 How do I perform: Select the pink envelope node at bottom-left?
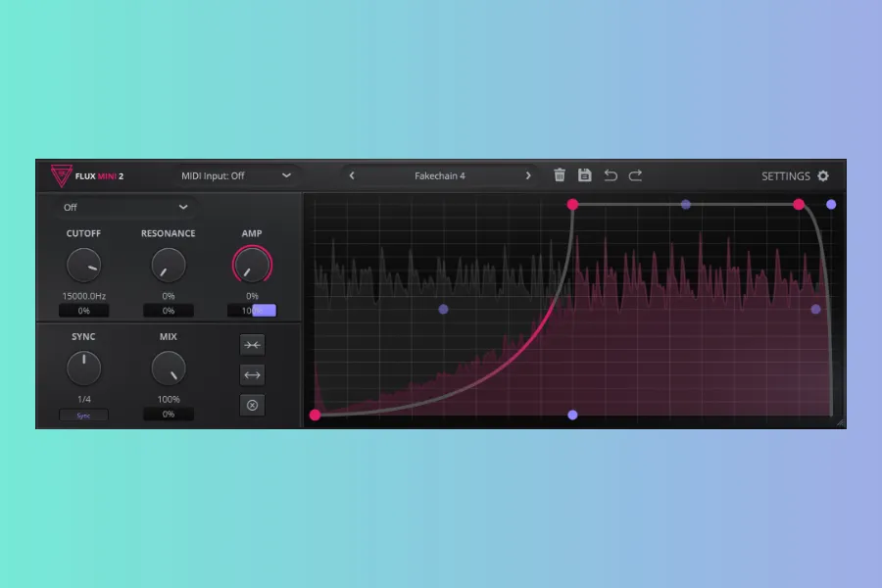315,415
